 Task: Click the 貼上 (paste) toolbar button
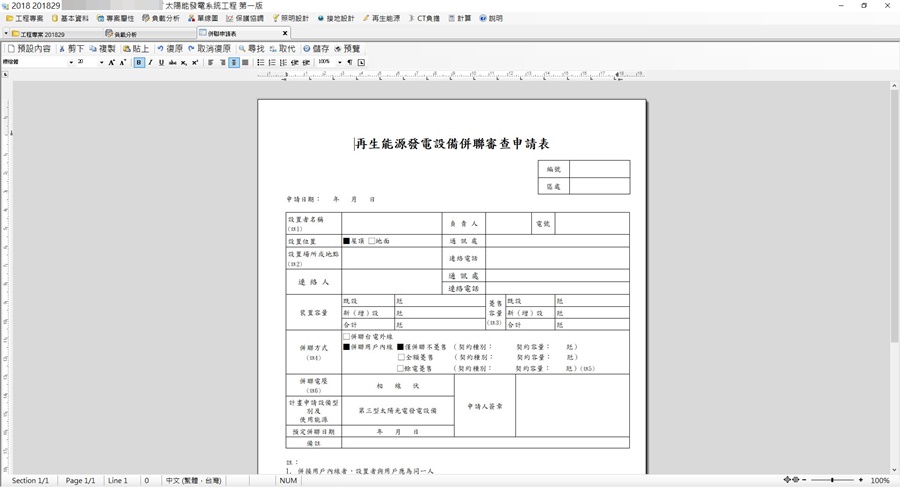[x=134, y=48]
